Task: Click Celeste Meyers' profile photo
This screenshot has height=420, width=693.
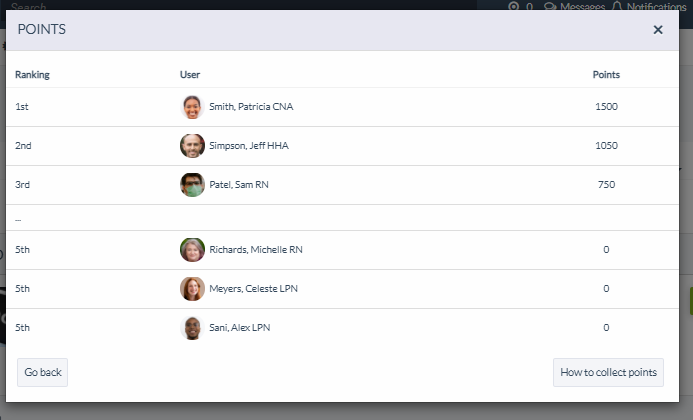Action: [192, 289]
